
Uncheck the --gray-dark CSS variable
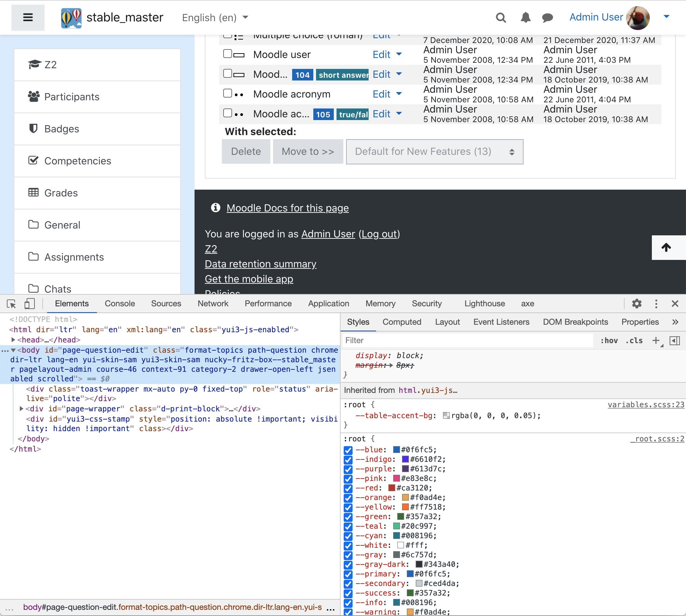coord(348,565)
